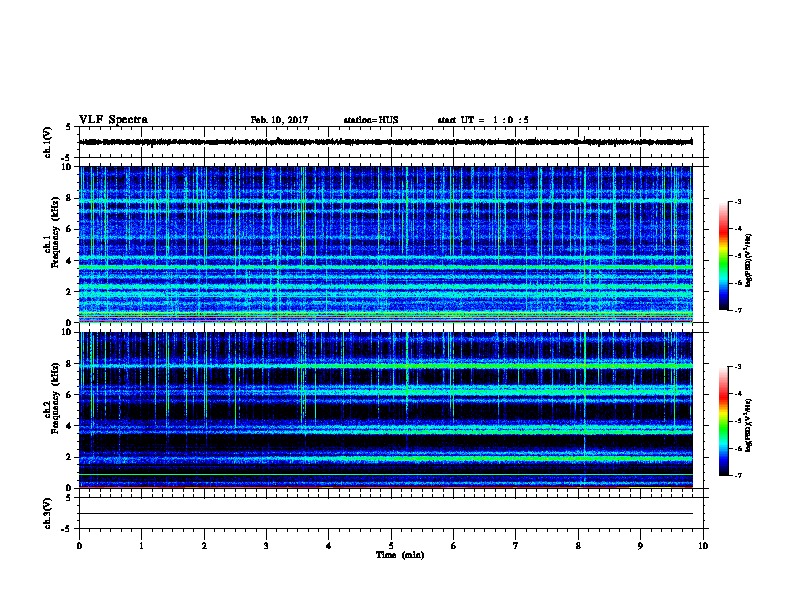Viewport: 792px width, 612px height.
Task: Click the "Time (min)" x-axis label
Action: pos(400,555)
